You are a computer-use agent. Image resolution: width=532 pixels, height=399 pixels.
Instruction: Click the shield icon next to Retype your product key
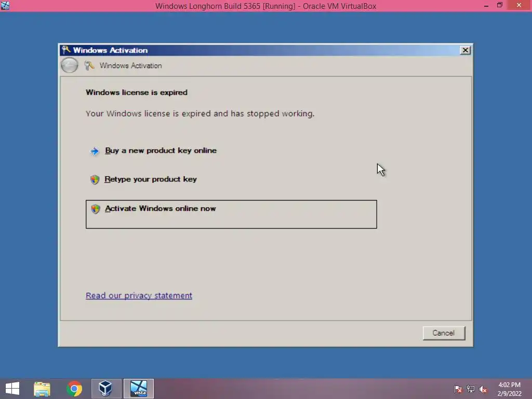tap(95, 179)
